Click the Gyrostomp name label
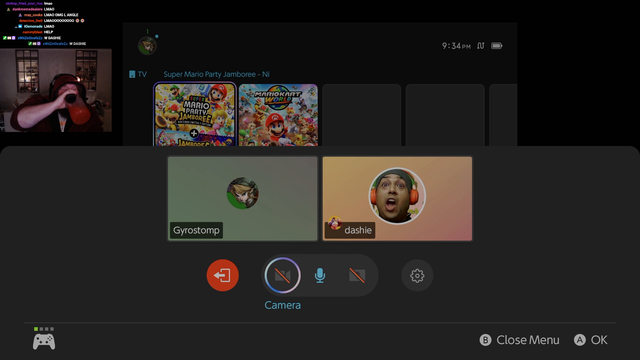 (196, 230)
